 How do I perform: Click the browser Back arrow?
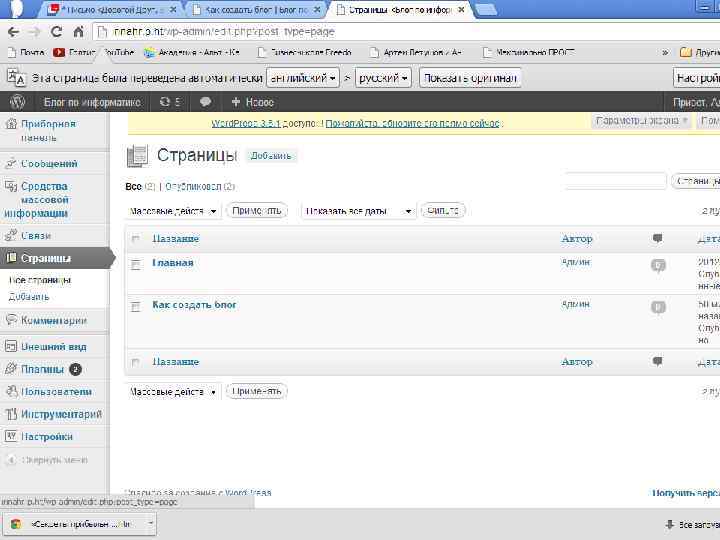[x=13, y=32]
